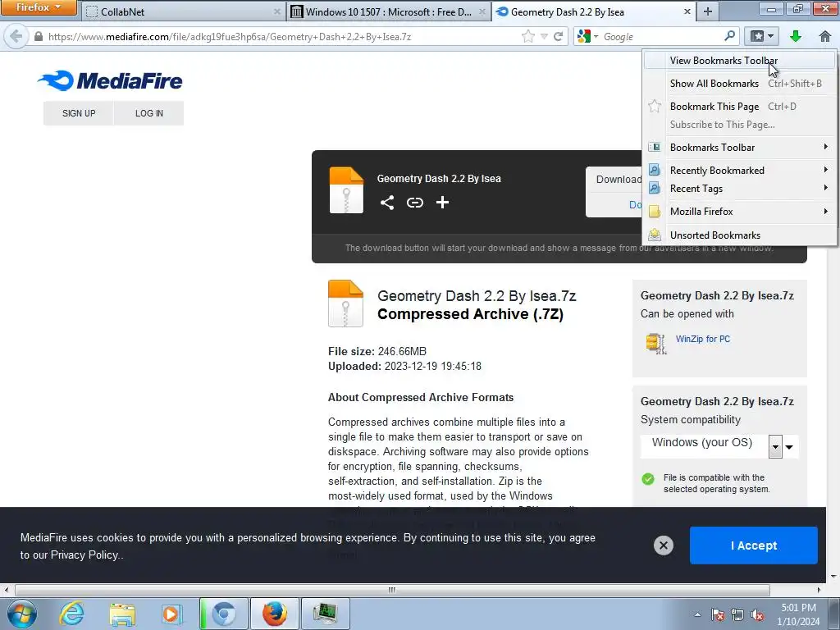This screenshot has width=840, height=630.
Task: Click the horizontal scrollbar thumb
Action: pyautogui.click(x=392, y=590)
